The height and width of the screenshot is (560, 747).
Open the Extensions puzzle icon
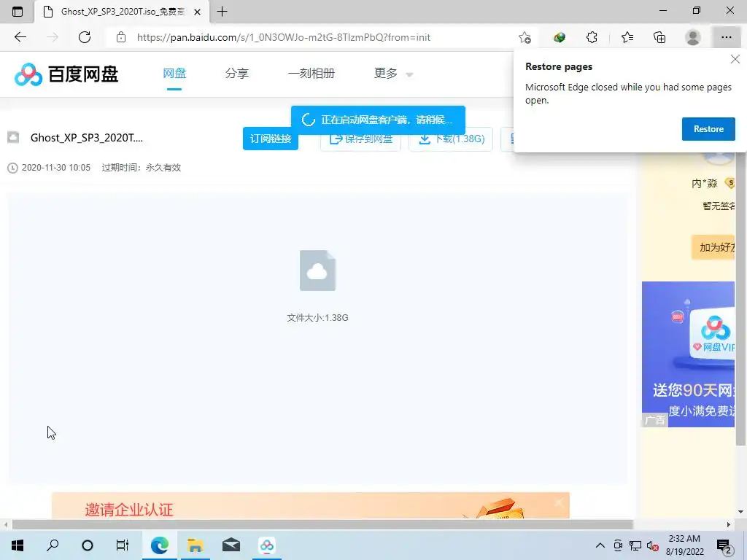click(x=592, y=37)
